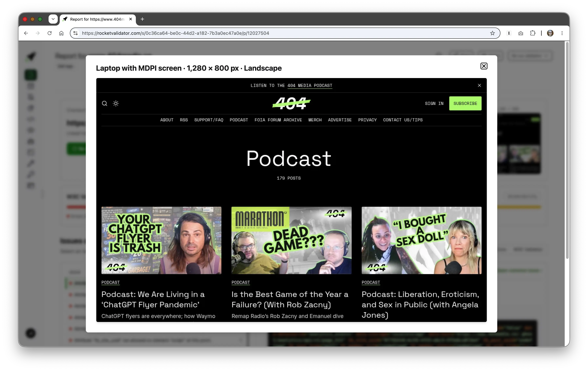This screenshot has height=371, width=588.
Task: Open Chrome three-dot menu
Action: [562, 33]
